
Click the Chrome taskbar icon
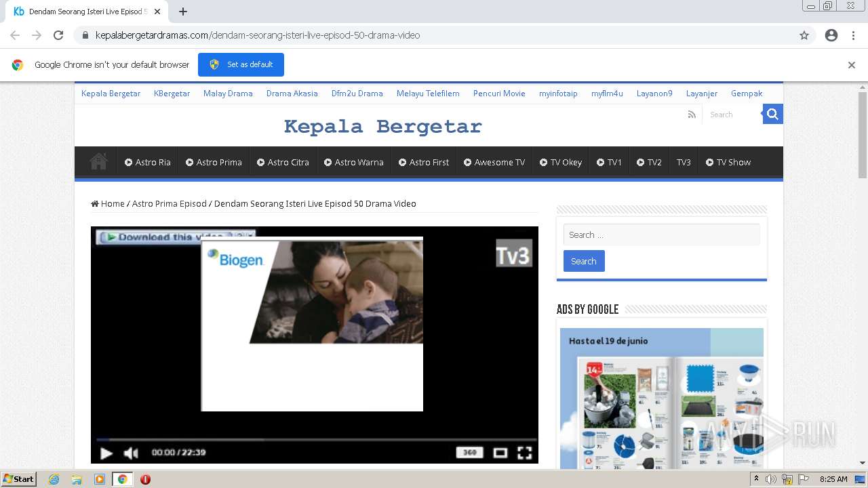(122, 479)
